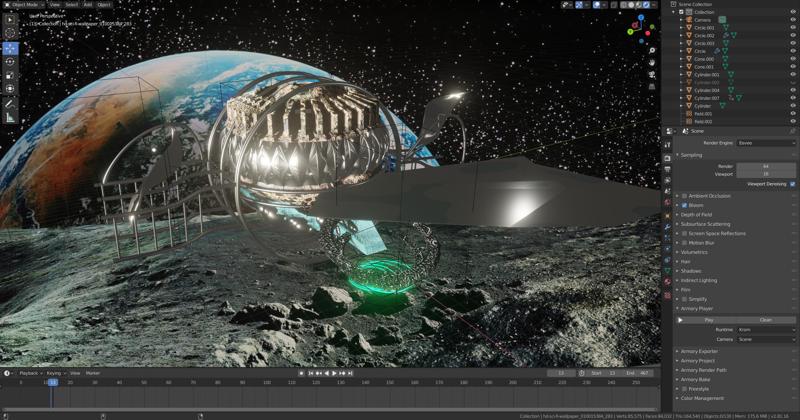The height and width of the screenshot is (420, 800).
Task: Open the World properties tab icon
Action: (667, 203)
